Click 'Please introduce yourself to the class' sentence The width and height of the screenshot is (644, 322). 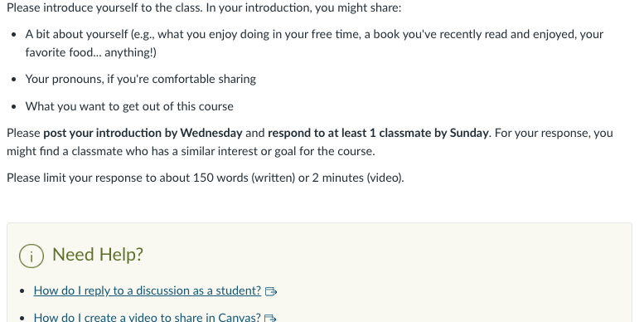pyautogui.click(x=104, y=7)
